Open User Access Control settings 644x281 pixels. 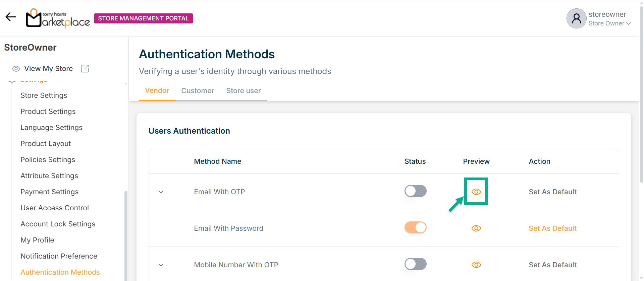55,208
